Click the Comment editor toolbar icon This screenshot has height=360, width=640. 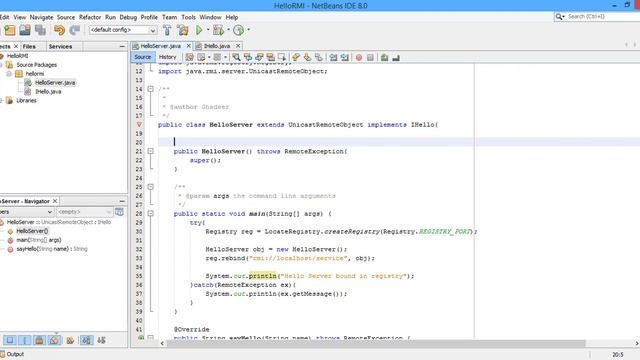[x=384, y=58]
